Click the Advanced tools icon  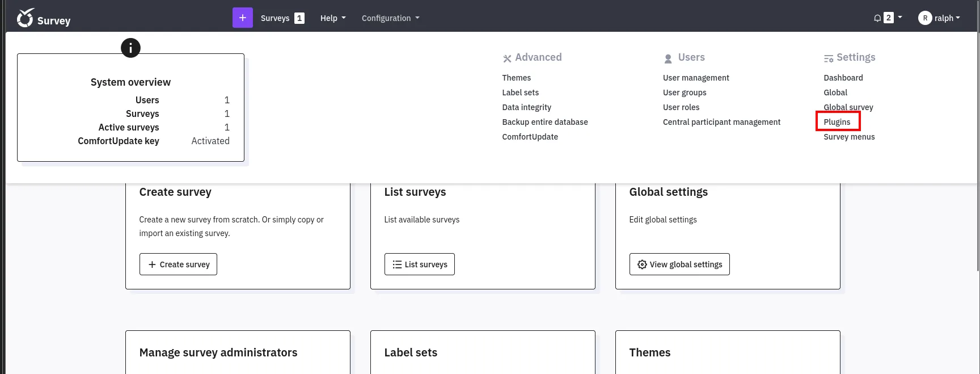point(507,58)
